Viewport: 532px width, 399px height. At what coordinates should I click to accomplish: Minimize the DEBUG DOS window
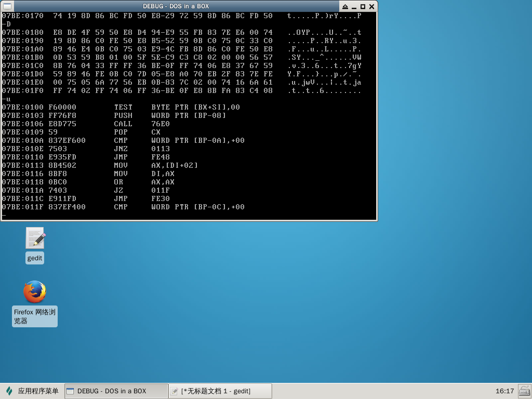[354, 6]
